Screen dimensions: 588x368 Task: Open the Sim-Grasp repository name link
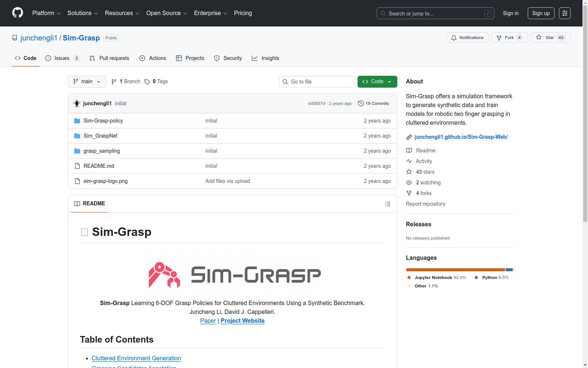(81, 38)
